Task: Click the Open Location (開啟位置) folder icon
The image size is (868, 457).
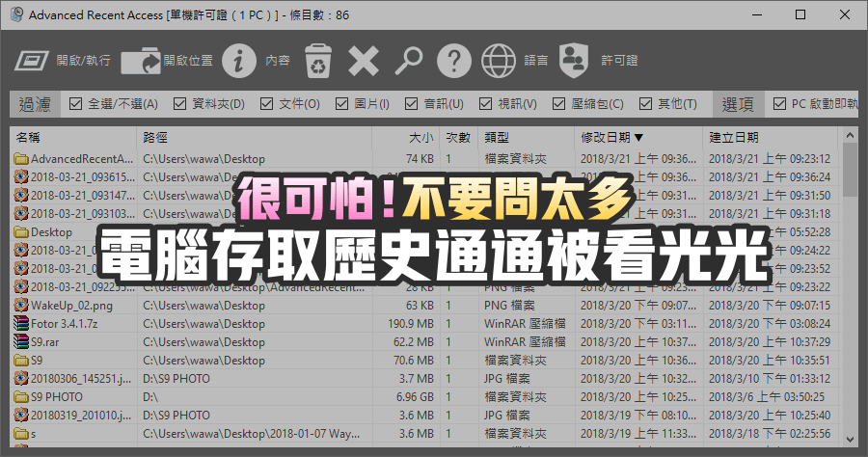Action: point(140,61)
